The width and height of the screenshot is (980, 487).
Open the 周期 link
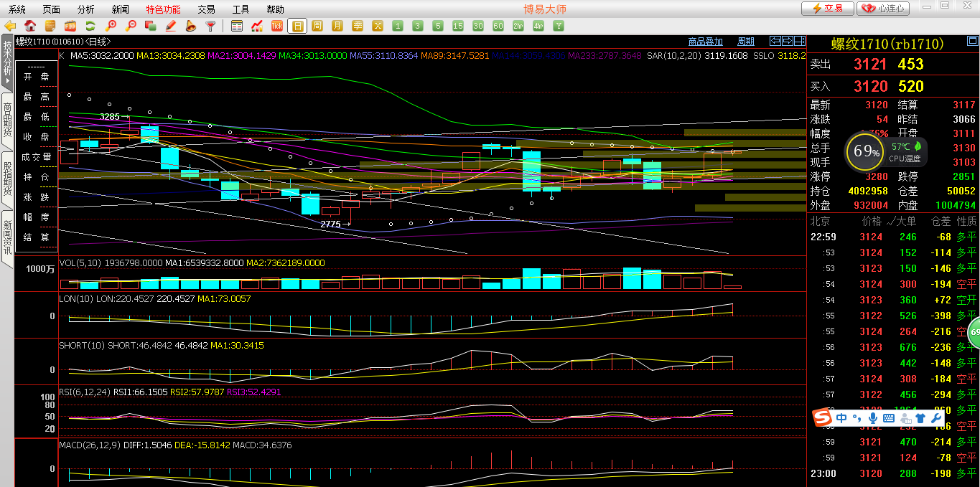click(746, 42)
